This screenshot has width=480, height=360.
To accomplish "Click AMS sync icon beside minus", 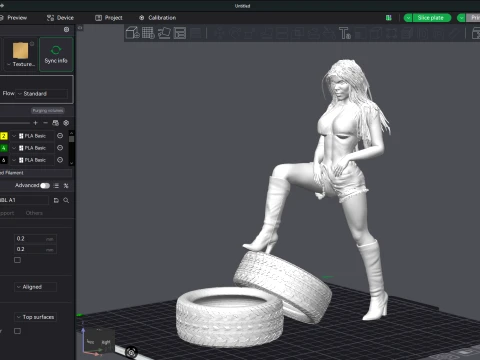I will [56, 123].
